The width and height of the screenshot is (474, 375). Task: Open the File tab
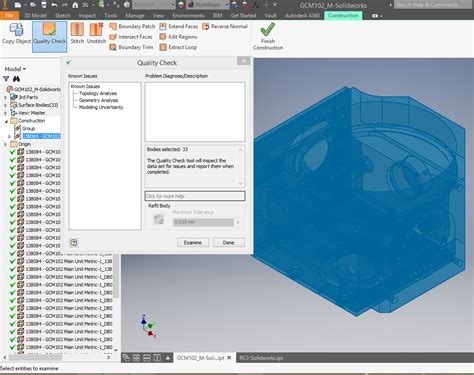[x=10, y=15]
